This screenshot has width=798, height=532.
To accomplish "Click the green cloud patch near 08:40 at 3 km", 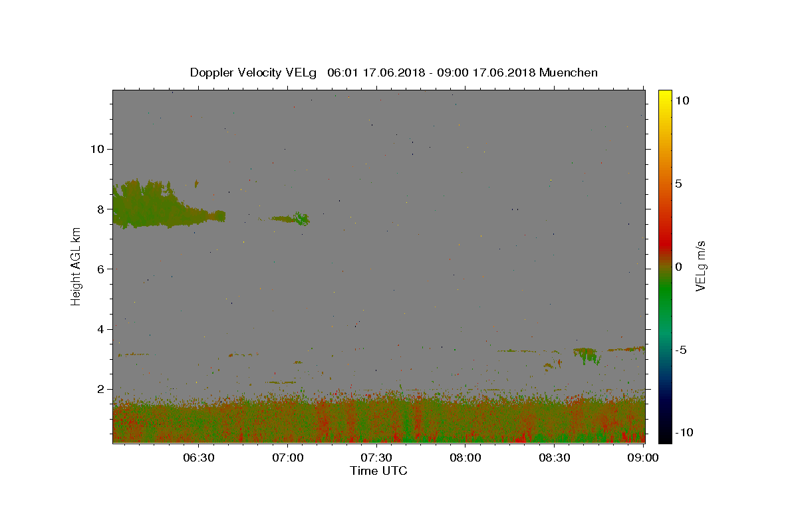I will pos(587,355).
